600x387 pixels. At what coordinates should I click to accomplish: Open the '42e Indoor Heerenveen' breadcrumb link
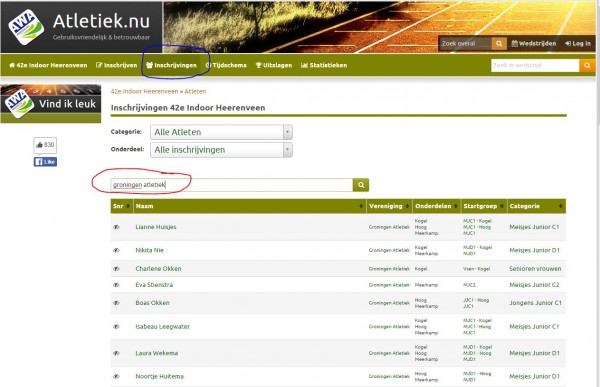click(144, 91)
